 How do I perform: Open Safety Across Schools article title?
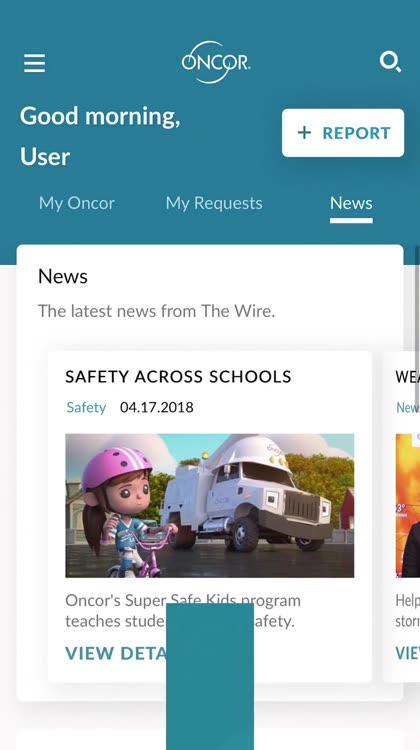tap(178, 377)
